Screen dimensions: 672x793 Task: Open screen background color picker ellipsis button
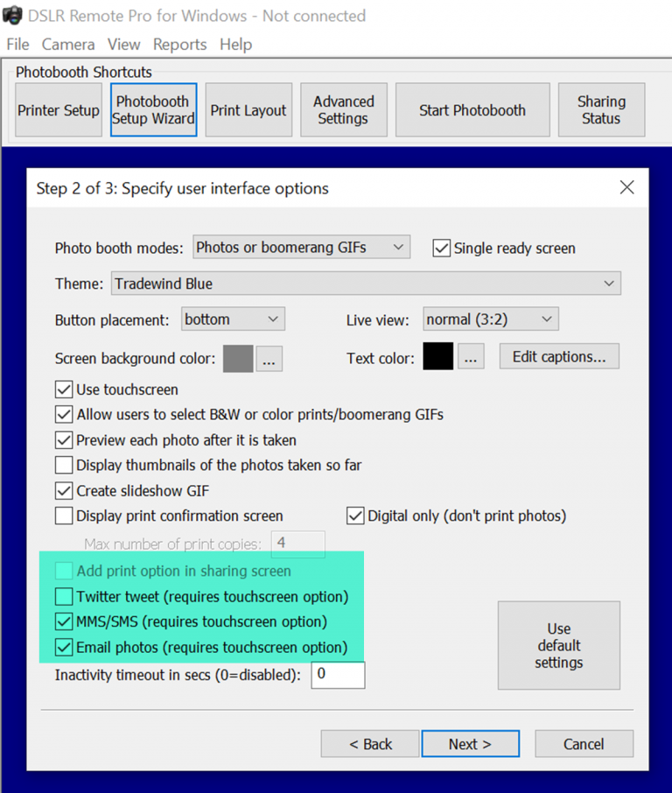(269, 359)
